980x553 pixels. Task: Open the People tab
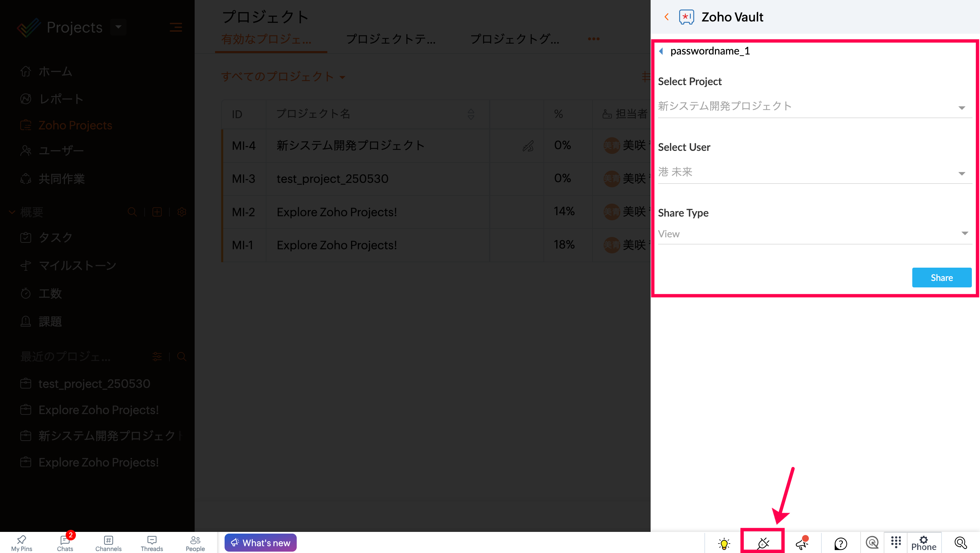195,543
